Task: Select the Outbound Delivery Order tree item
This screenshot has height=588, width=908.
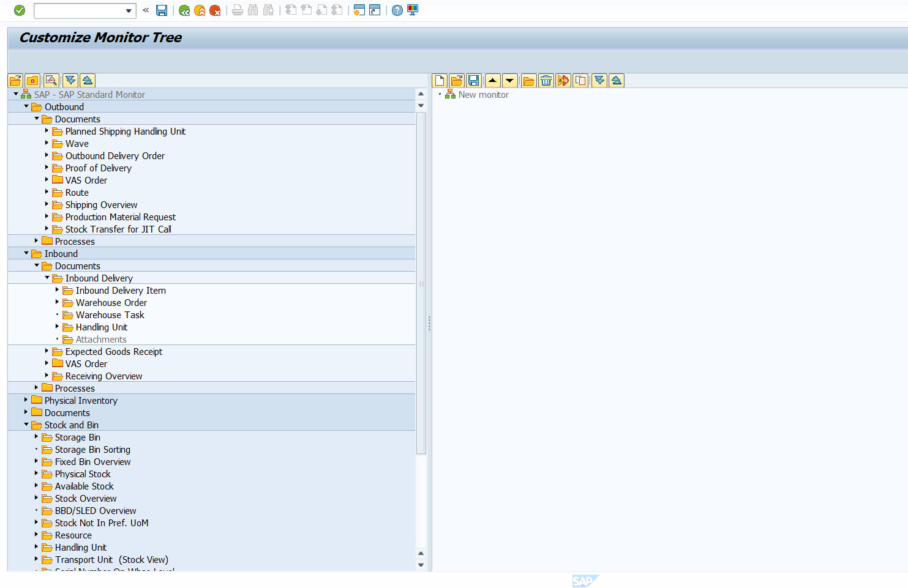Action: (115, 156)
